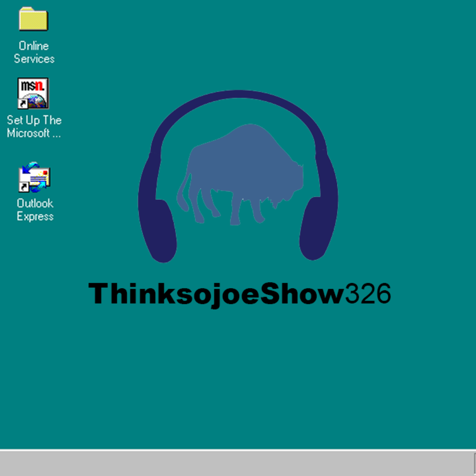476x476 pixels.
Task: Click shortcut arrow overlay on Outlook Express icon
Action: click(x=24, y=187)
